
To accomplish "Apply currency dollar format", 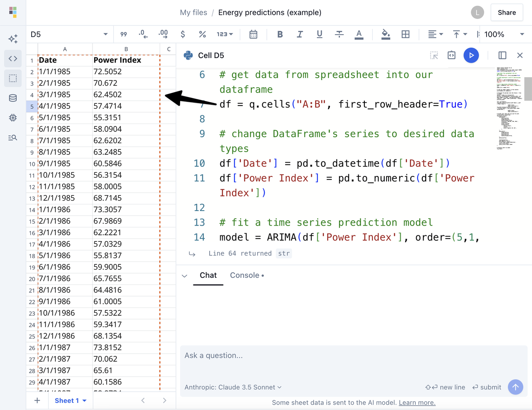I will click(183, 34).
